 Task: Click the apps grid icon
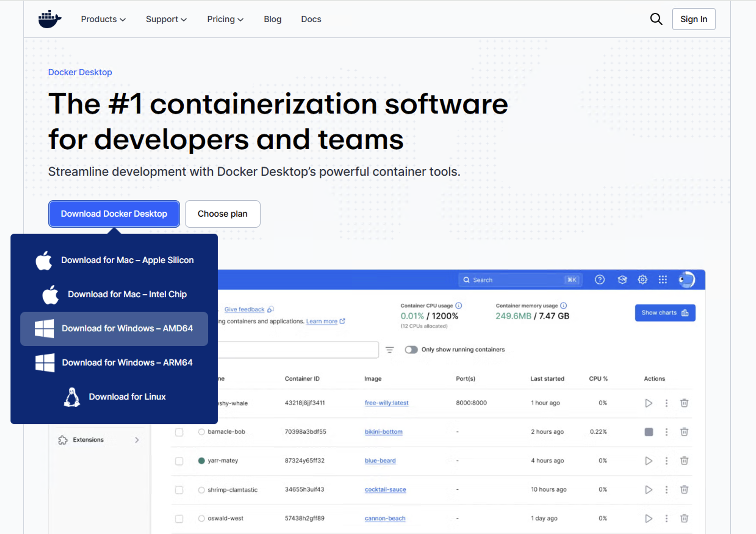[662, 280]
